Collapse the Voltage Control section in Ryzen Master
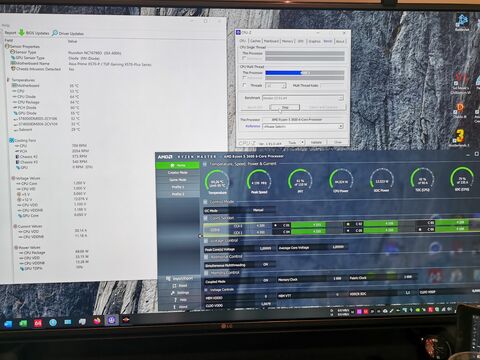This screenshot has height=360, width=480. (206, 241)
